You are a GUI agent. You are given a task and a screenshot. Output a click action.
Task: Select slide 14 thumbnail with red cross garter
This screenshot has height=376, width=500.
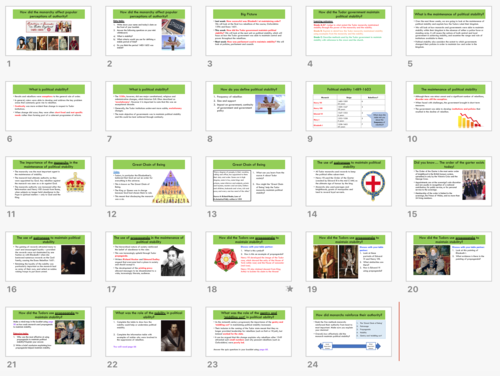[x=349, y=181]
